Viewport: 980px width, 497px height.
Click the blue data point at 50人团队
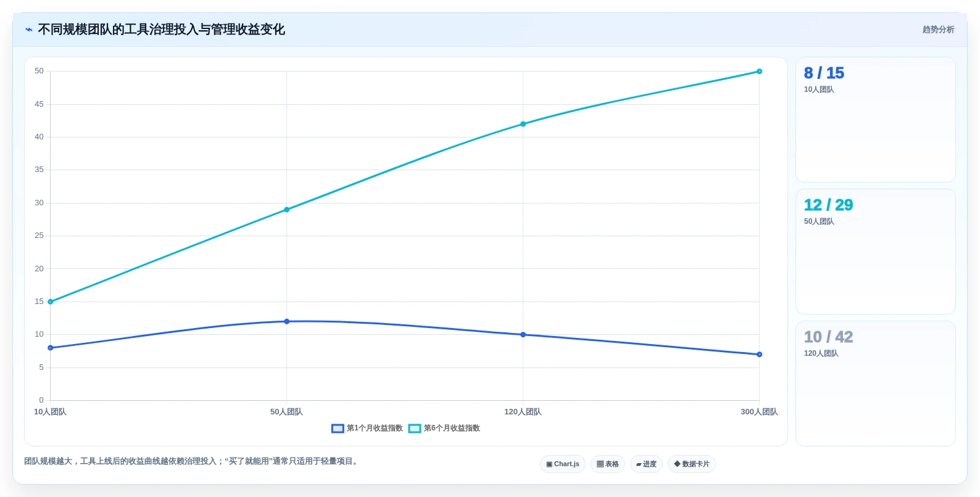(x=286, y=321)
